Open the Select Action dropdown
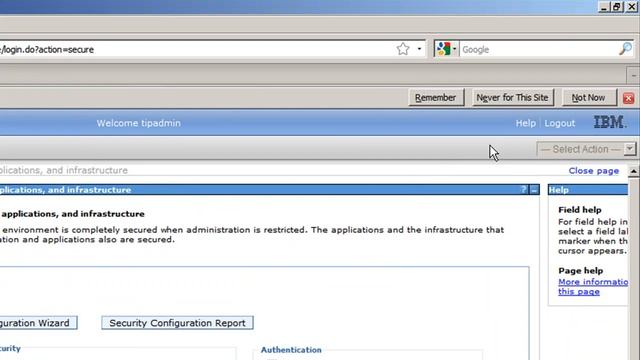 tap(586, 149)
